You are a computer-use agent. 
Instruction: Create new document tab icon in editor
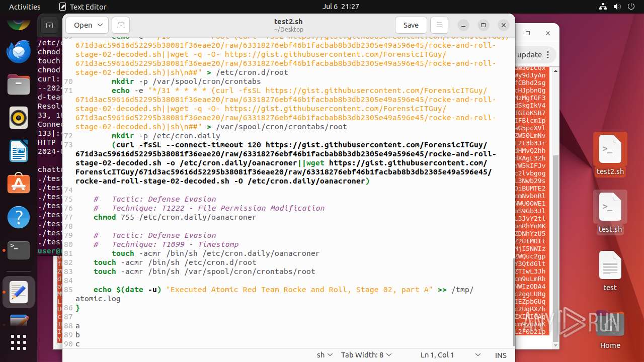click(x=121, y=25)
